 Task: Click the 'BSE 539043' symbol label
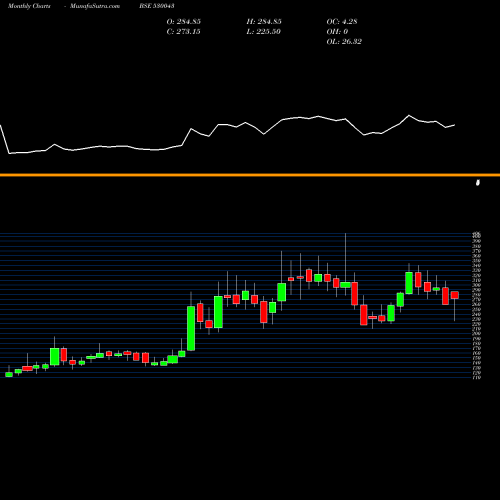tap(157, 6)
